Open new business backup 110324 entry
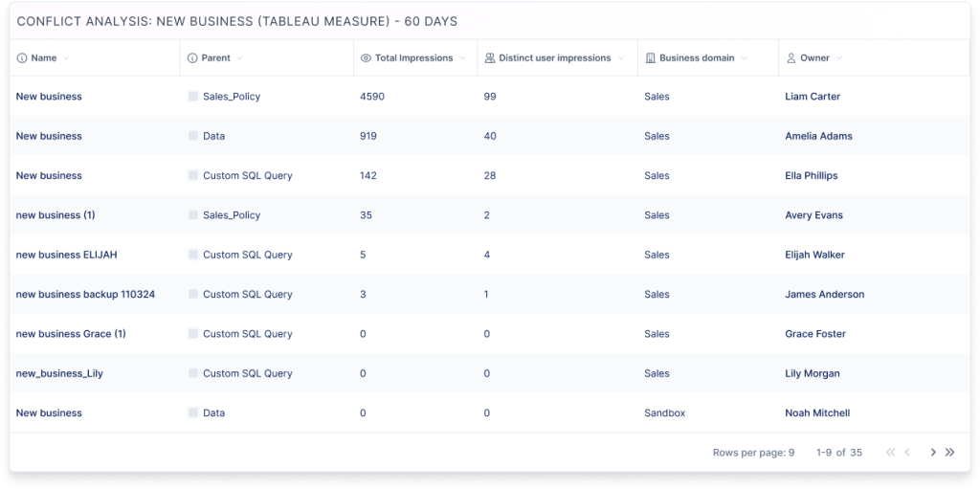 tap(85, 294)
